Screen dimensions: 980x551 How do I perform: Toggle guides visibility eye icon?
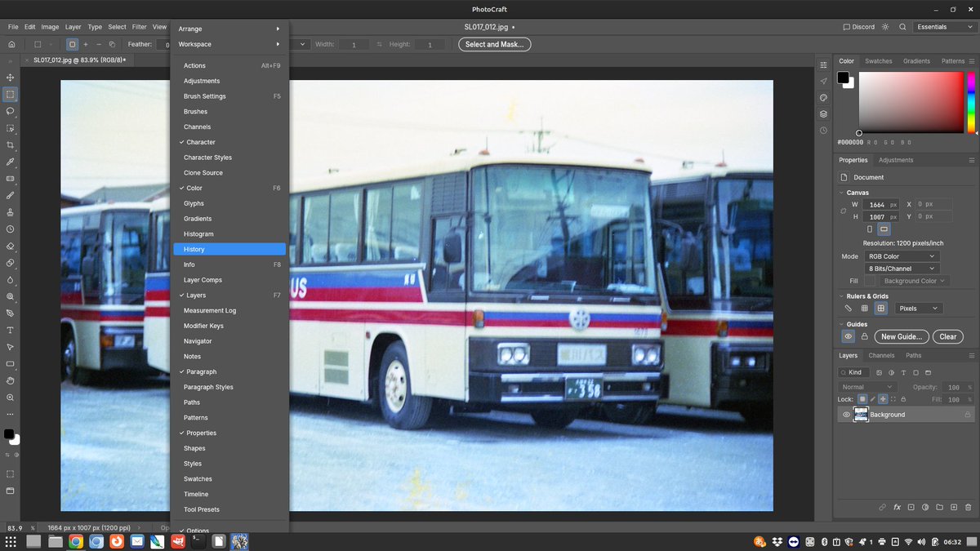849,336
